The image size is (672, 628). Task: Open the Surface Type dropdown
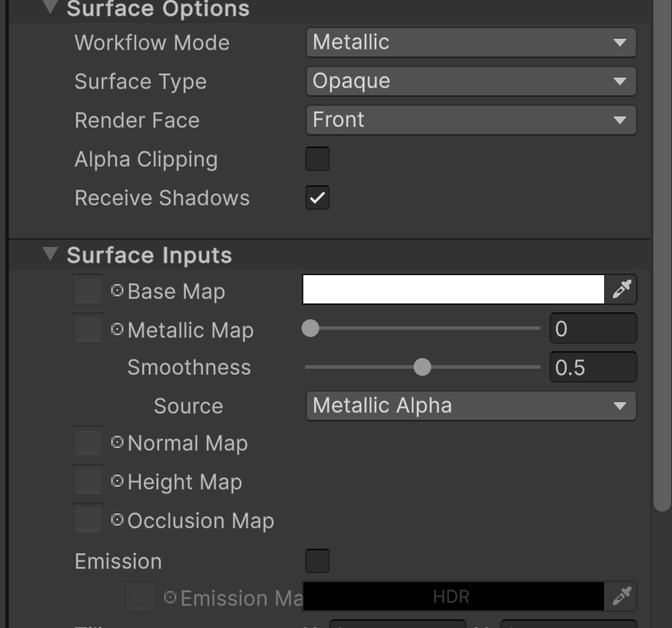point(471,81)
